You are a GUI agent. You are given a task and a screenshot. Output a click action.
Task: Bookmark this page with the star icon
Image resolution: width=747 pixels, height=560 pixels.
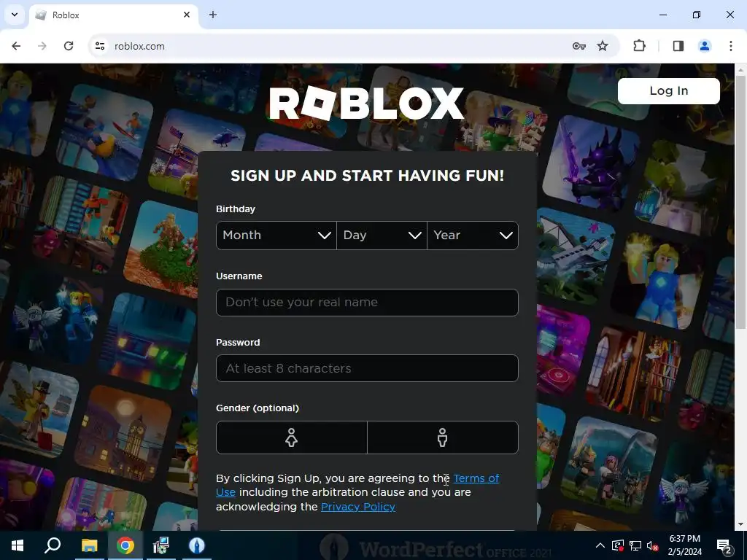[603, 46]
